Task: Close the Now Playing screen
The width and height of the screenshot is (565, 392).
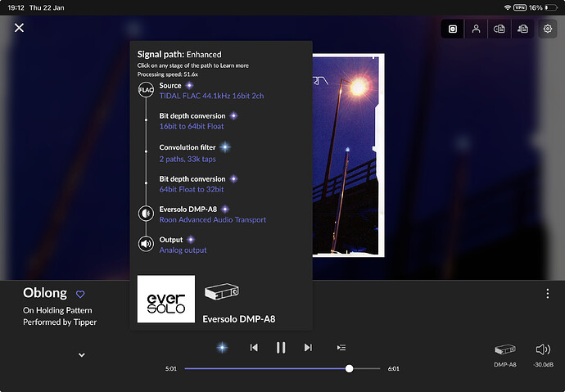Action: pyautogui.click(x=19, y=28)
